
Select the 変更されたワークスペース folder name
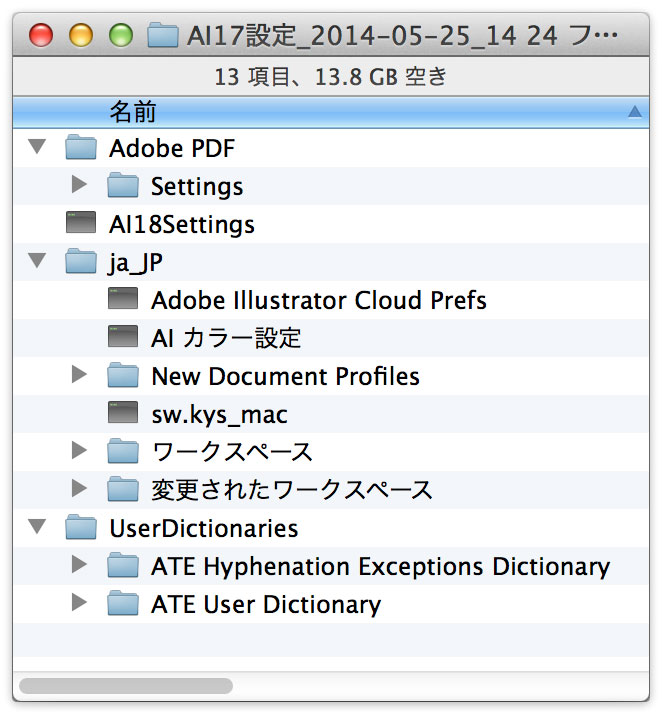click(x=292, y=490)
